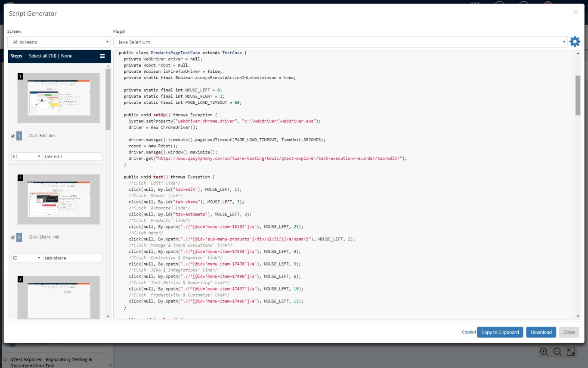Uncheck step 2 'Click Share link' checkbox
Screen dimensions: 588x368
coord(13,237)
